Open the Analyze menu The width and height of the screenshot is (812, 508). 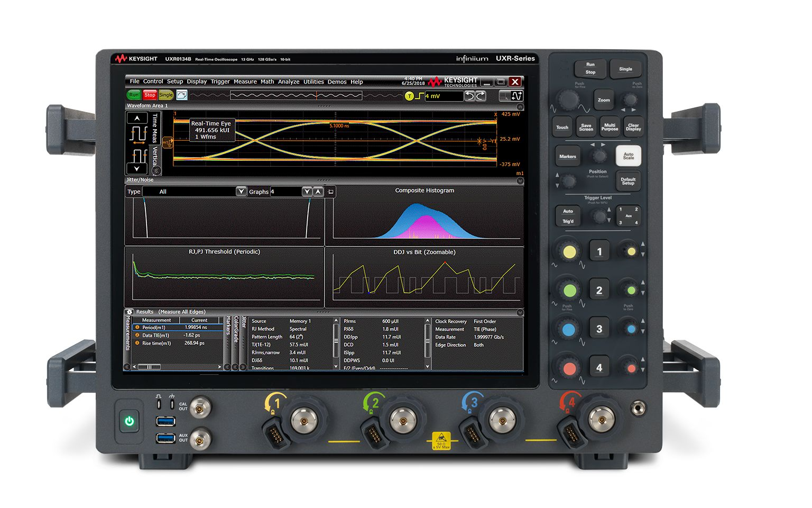[x=289, y=82]
